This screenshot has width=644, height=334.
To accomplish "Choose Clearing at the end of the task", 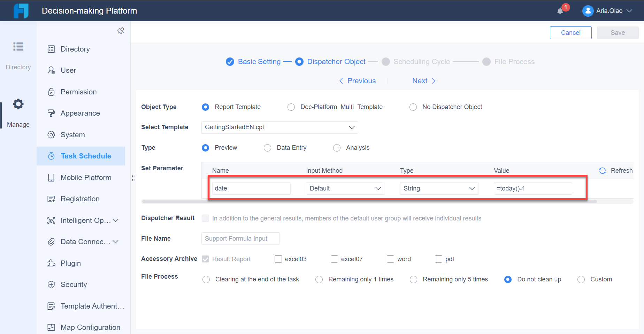I will coord(206,279).
